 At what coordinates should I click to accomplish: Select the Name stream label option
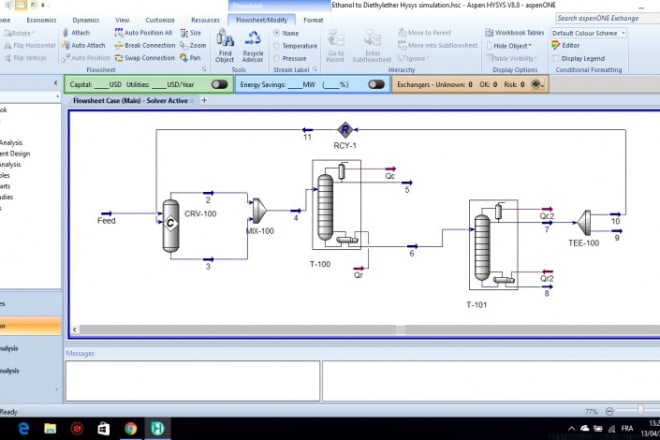[286, 33]
